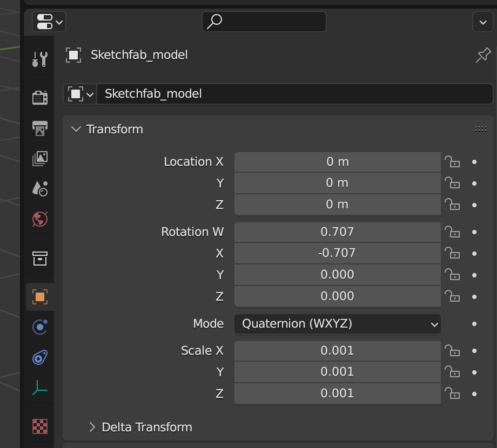
Task: Edit the Sketchfab_model object name field
Action: pos(295,94)
